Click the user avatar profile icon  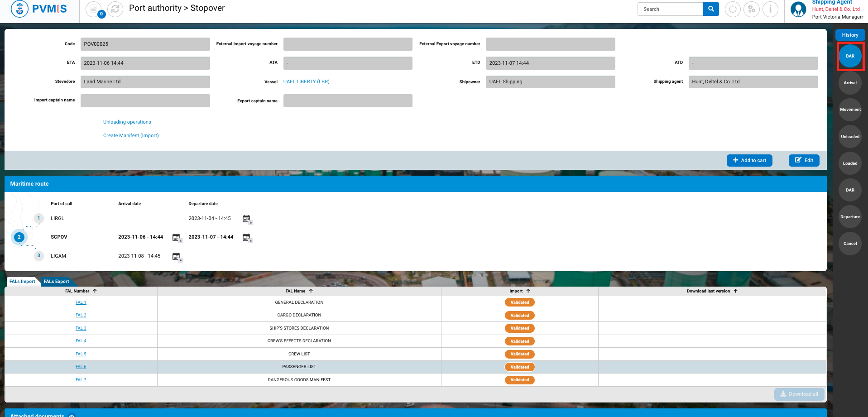(798, 9)
